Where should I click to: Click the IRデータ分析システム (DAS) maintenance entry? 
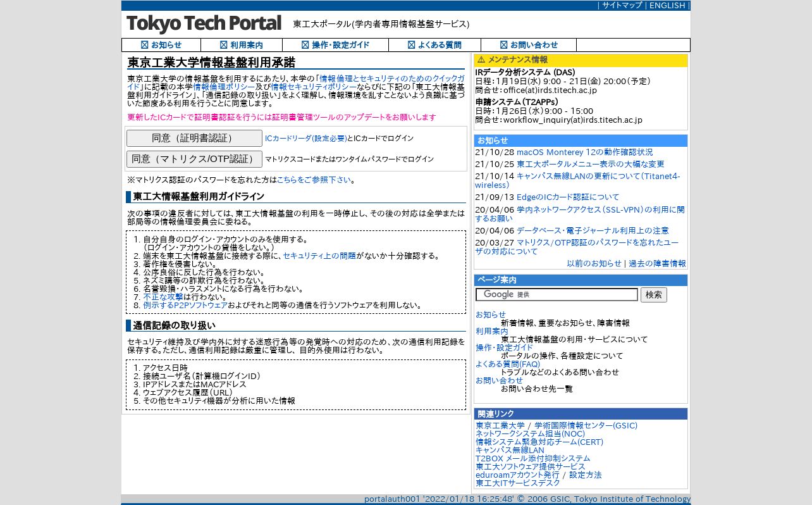[x=525, y=73]
